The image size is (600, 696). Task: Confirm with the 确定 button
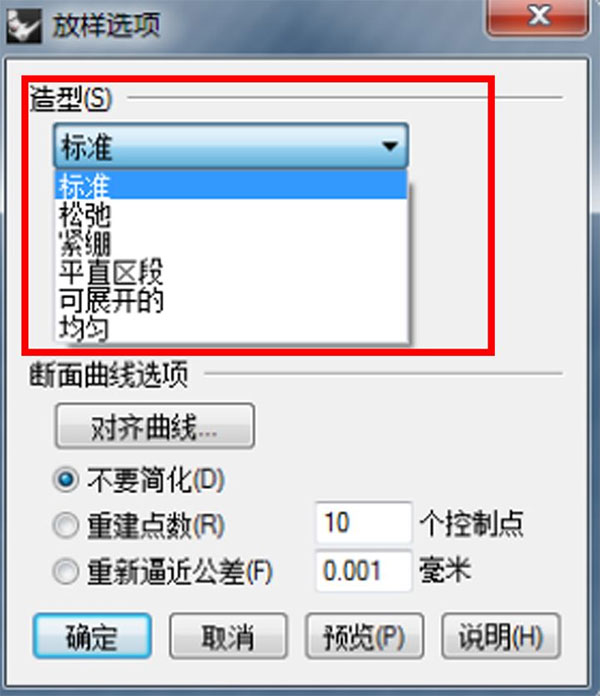[92, 636]
